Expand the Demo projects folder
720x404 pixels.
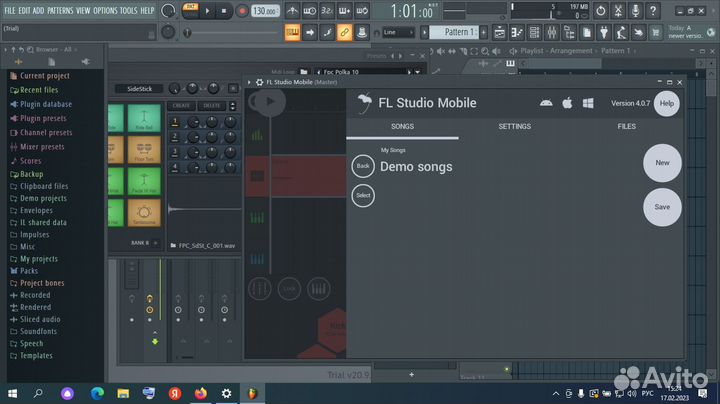(43, 198)
